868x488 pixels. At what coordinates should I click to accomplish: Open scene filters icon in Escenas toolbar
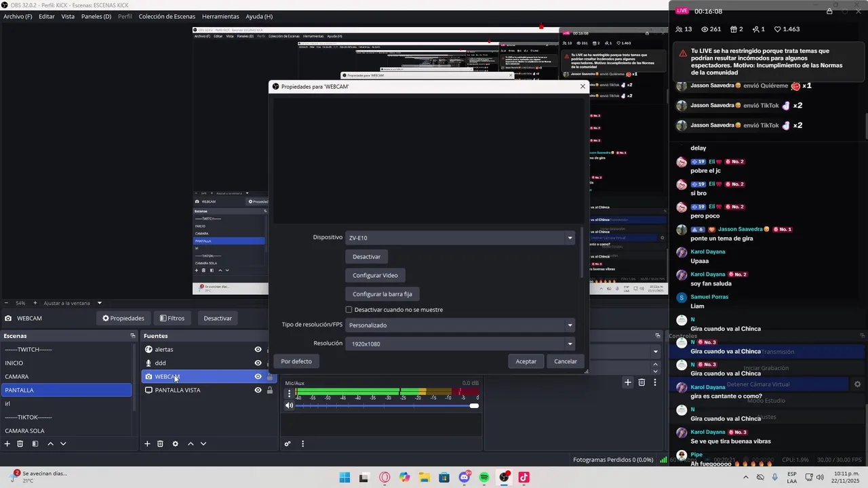[35, 444]
